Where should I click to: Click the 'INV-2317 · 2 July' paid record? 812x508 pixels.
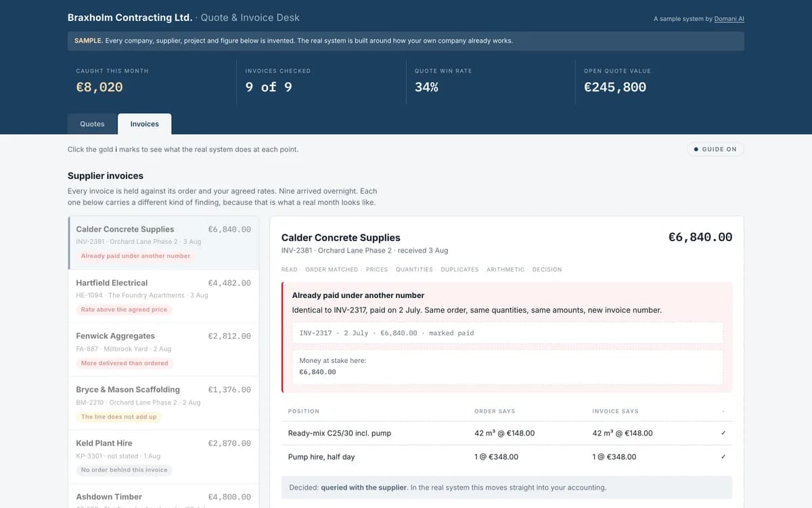507,333
